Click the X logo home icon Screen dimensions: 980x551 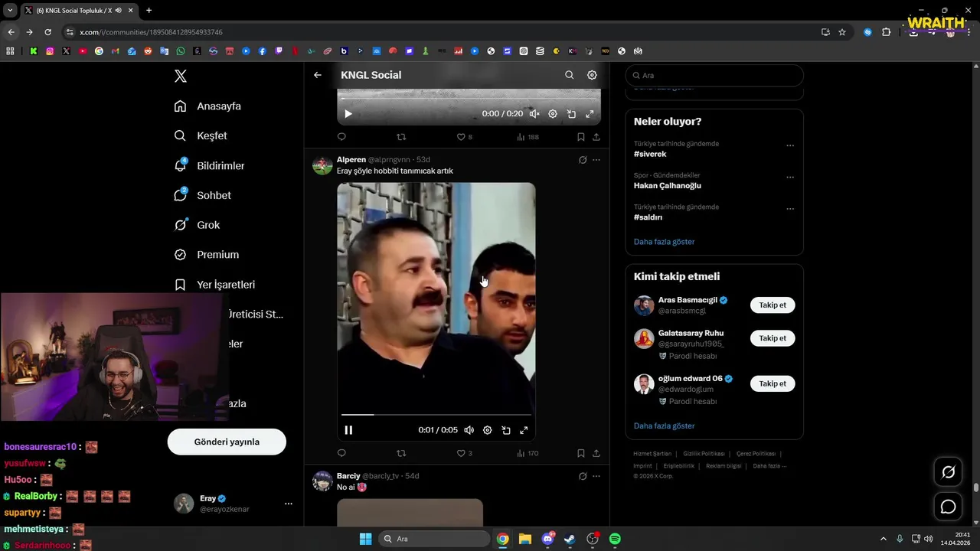180,76
